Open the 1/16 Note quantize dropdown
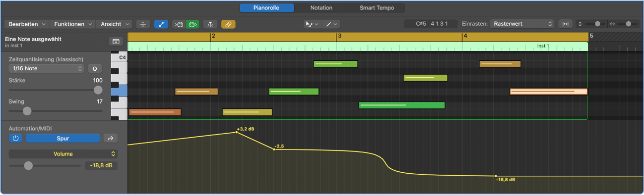Image resolution: width=644 pixels, height=195 pixels. click(46, 69)
